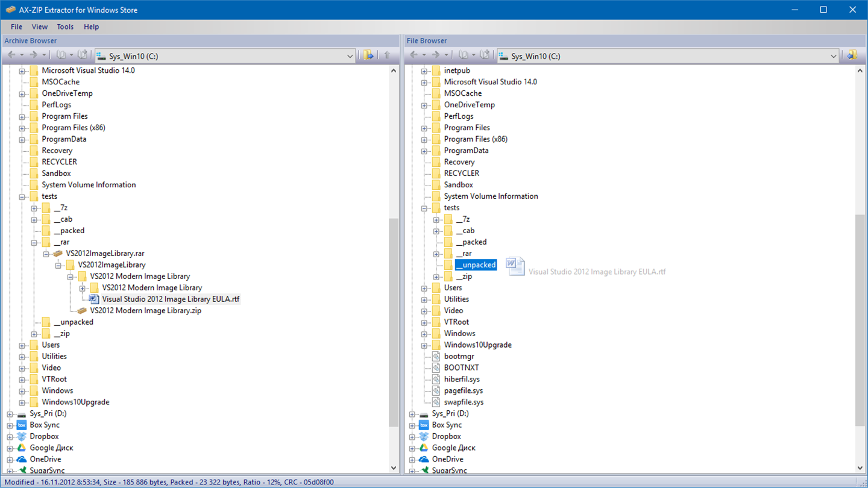Click File Browser scrollbar down arrow
The width and height of the screenshot is (868, 488).
click(x=860, y=468)
